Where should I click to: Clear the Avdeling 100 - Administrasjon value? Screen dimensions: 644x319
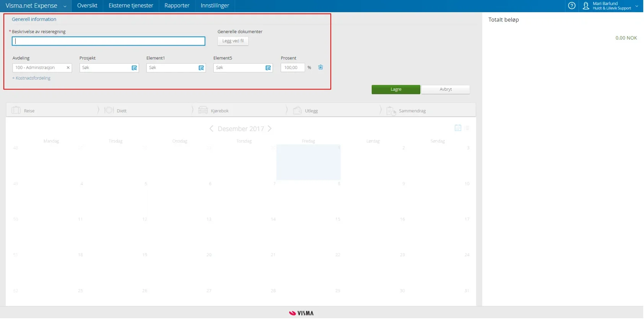point(68,68)
